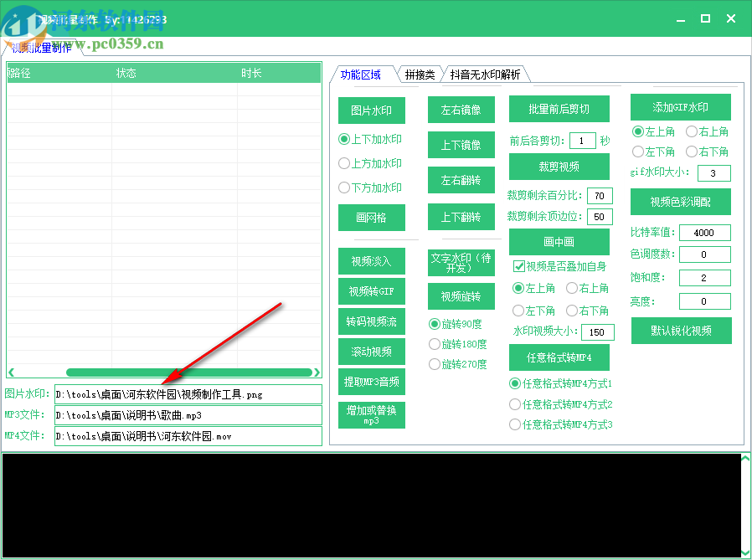Click the 亮度 field
Viewport: 752px width, 560px height.
pos(704,301)
